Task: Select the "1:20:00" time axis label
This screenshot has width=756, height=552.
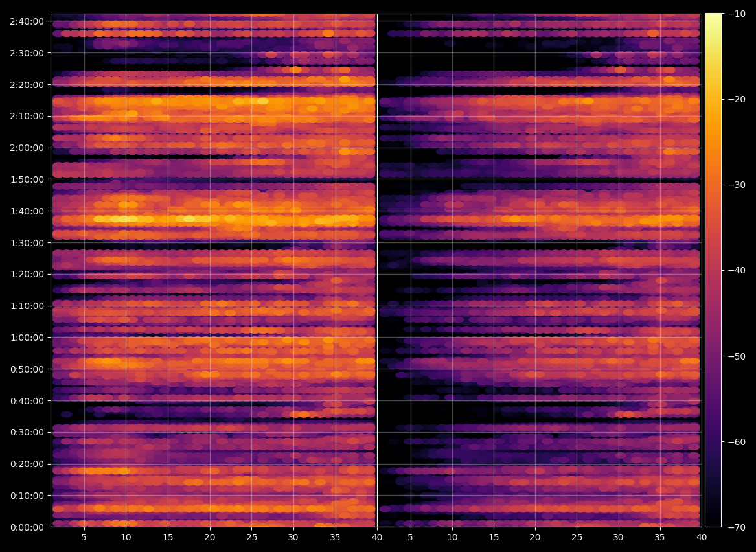Action: tap(27, 274)
